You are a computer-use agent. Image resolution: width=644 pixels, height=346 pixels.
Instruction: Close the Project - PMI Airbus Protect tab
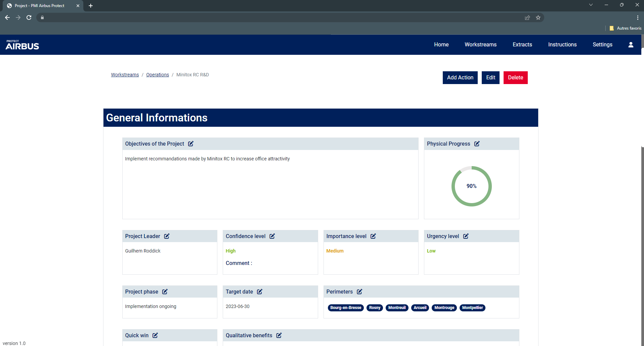point(78,6)
